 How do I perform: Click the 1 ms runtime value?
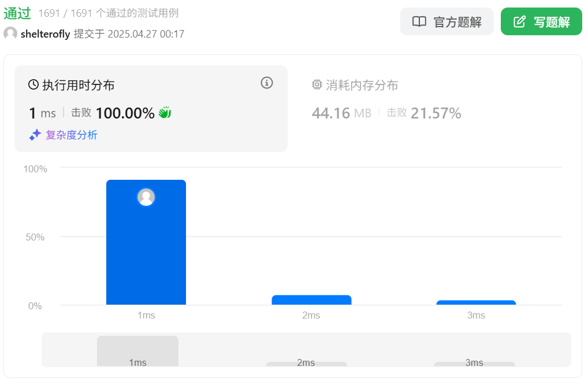click(42, 113)
